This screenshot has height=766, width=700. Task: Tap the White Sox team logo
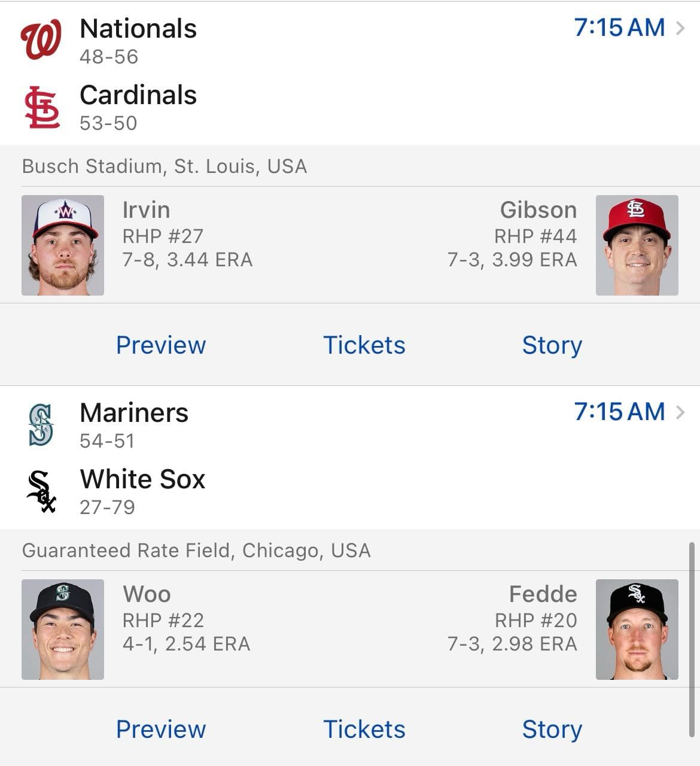pos(42,492)
